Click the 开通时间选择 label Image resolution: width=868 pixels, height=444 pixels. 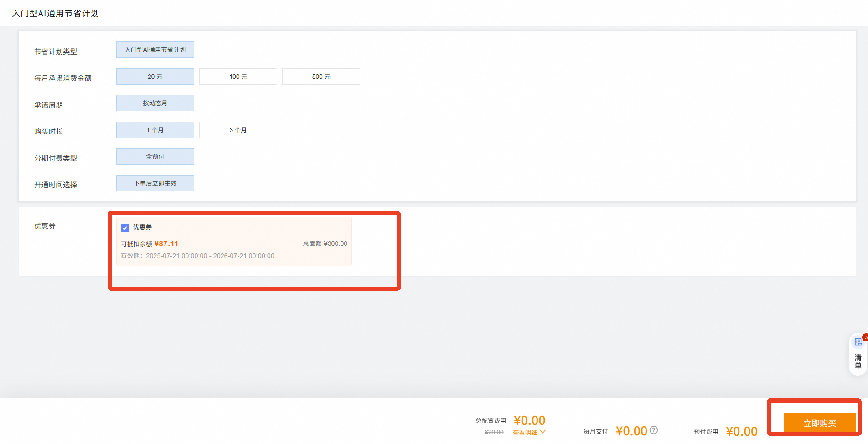coord(56,185)
